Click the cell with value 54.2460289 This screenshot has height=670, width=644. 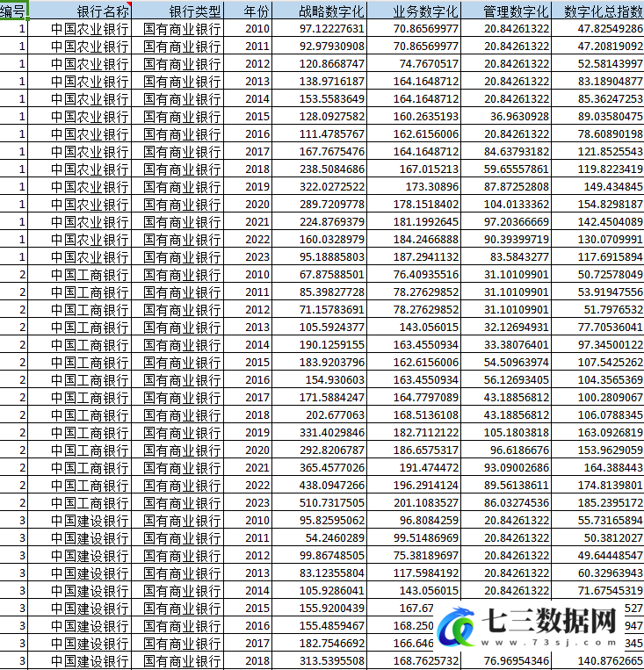pyautogui.click(x=319, y=537)
